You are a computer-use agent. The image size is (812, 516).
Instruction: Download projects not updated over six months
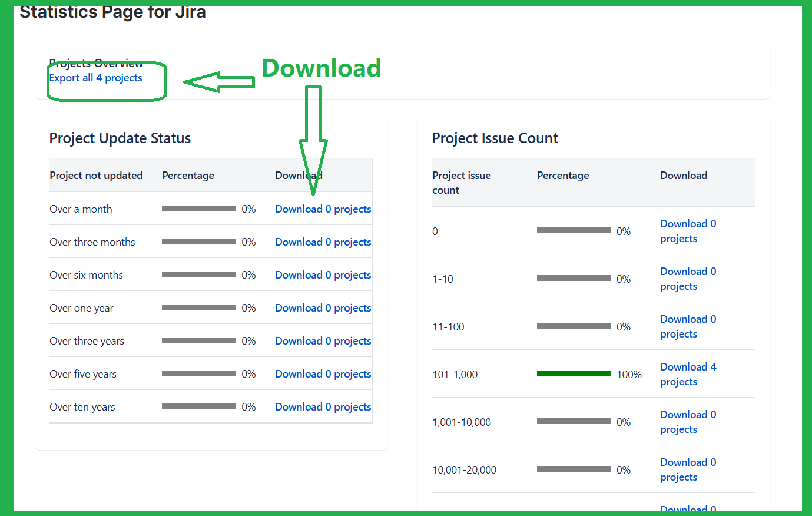pos(323,275)
